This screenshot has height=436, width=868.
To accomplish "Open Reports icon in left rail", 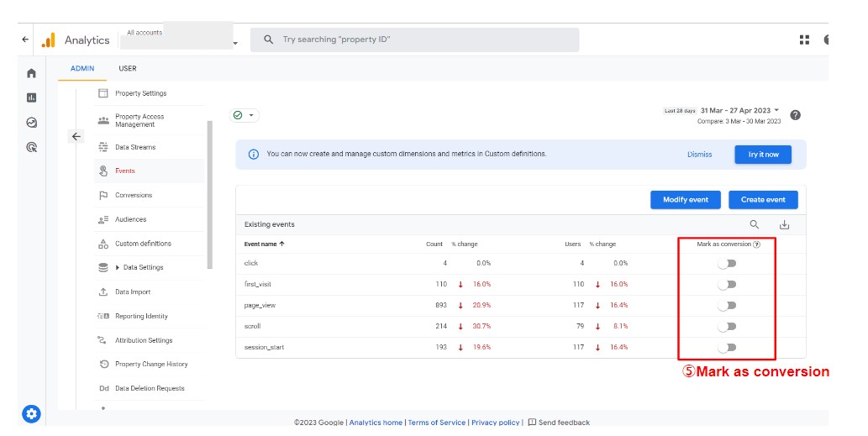I will click(32, 98).
